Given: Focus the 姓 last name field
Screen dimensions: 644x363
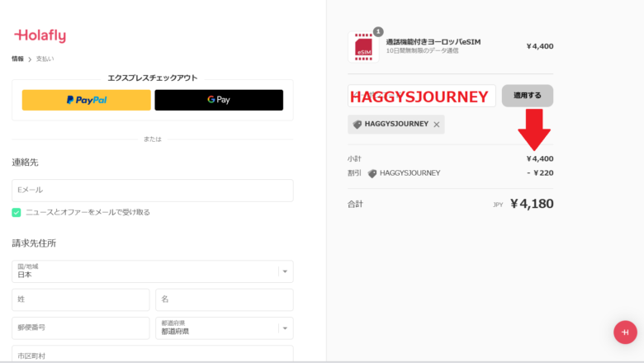Looking at the screenshot, I should (81, 299).
